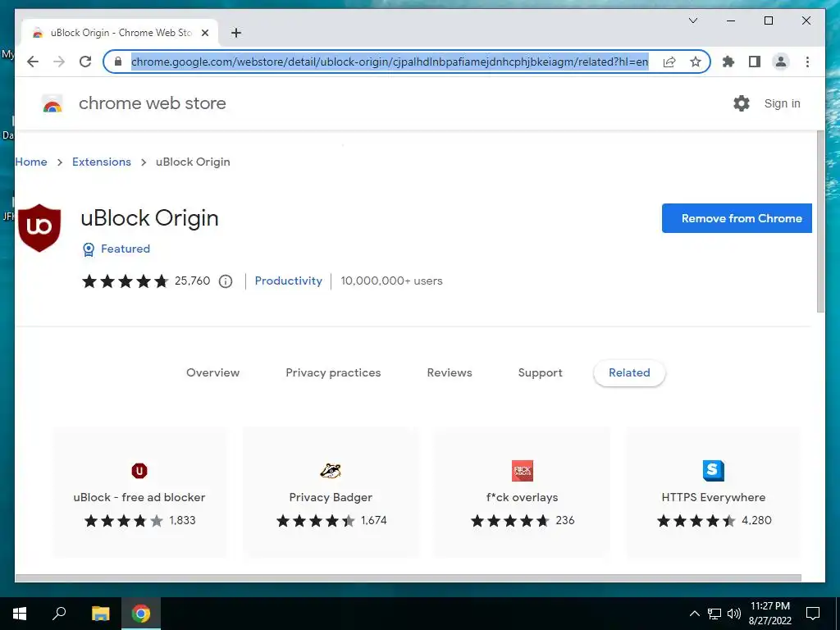Open Chrome Web Store settings gear

[x=742, y=103]
